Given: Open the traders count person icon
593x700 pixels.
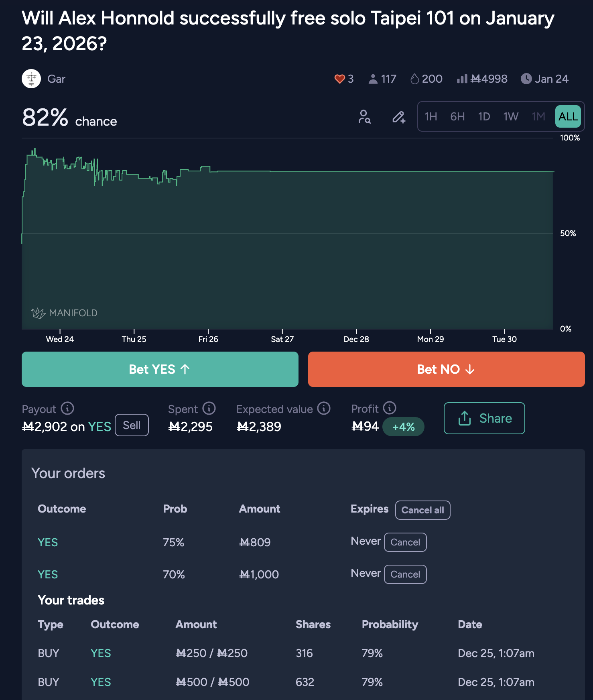Looking at the screenshot, I should (373, 79).
